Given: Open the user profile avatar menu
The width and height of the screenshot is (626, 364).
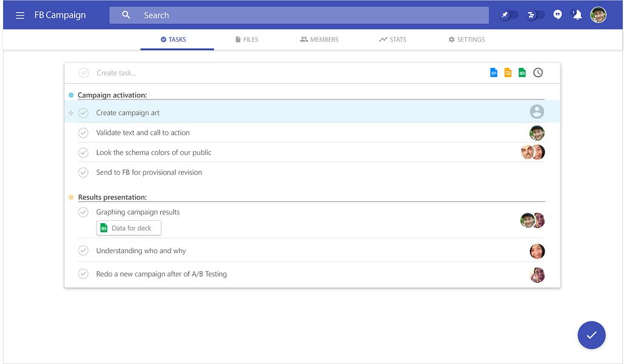Looking at the screenshot, I should 598,15.
